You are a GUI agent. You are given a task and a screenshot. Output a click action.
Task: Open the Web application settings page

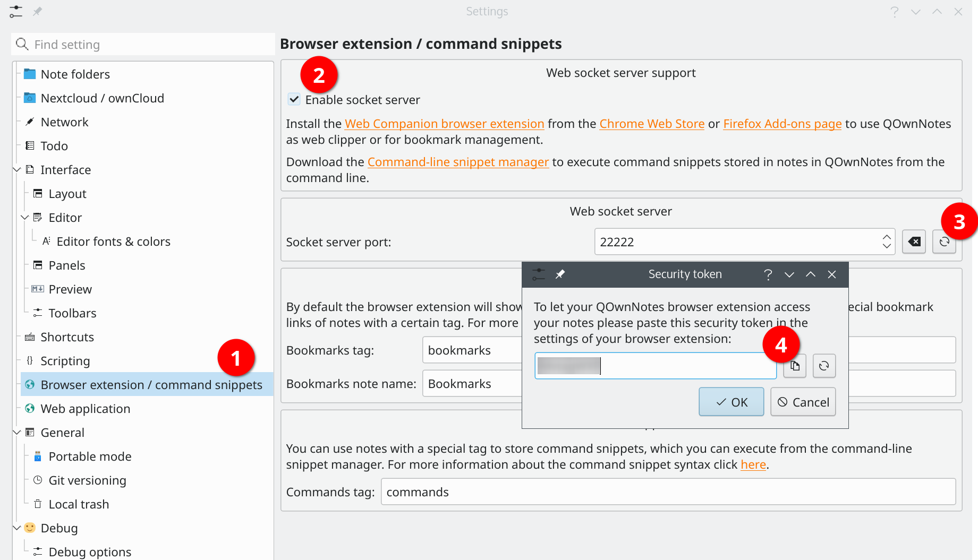[85, 409]
